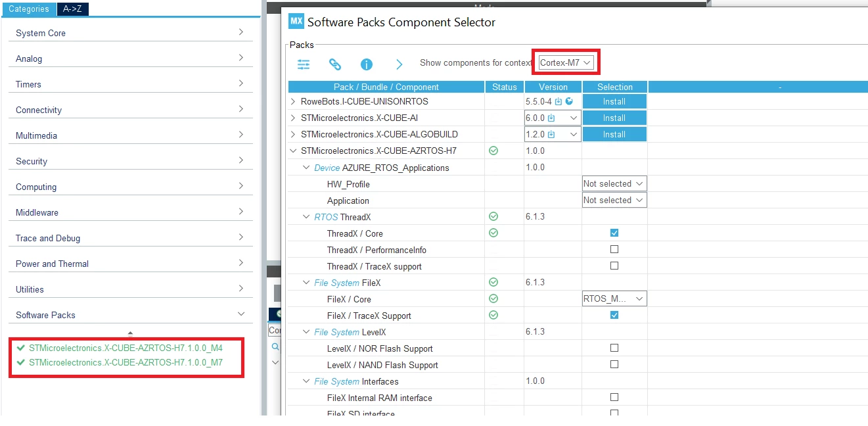The height and width of the screenshot is (426, 868).
Task: Sort by Pack / Bundle / Component header
Action: [386, 87]
